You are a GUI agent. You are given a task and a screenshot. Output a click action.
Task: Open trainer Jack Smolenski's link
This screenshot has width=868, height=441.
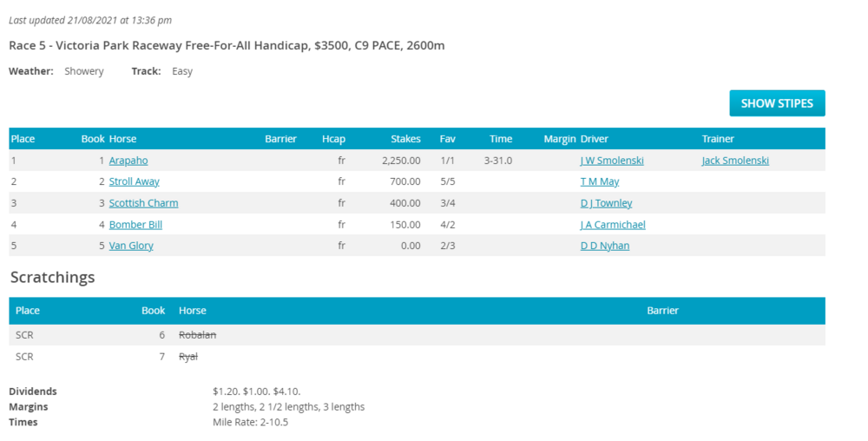tap(734, 161)
